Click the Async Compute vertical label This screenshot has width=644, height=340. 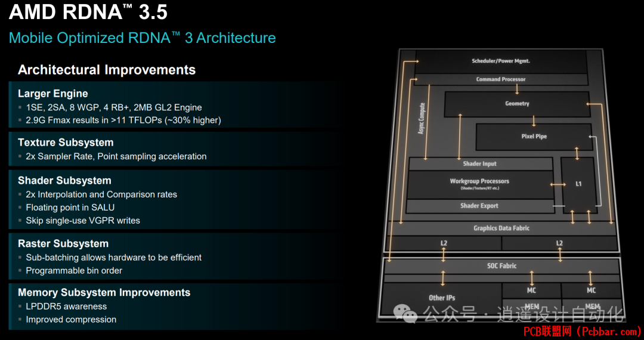coord(422,118)
